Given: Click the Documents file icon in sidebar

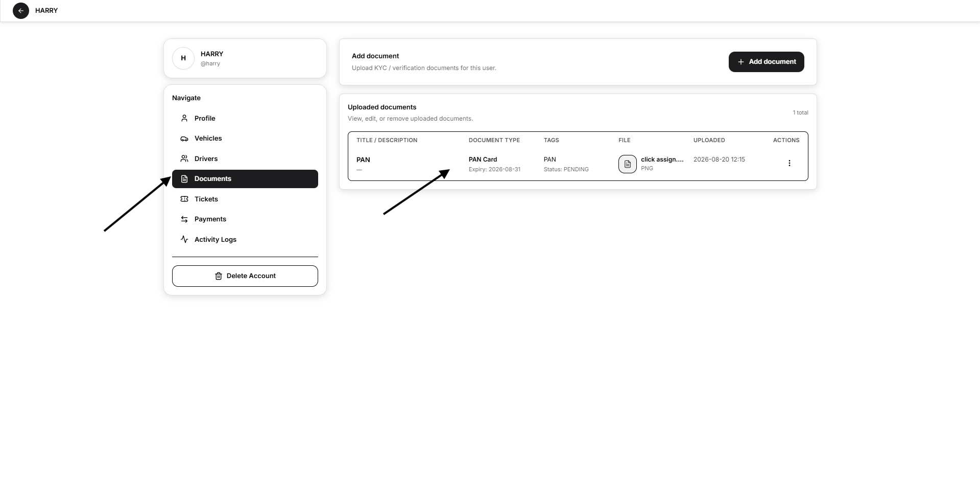Looking at the screenshot, I should pos(184,179).
